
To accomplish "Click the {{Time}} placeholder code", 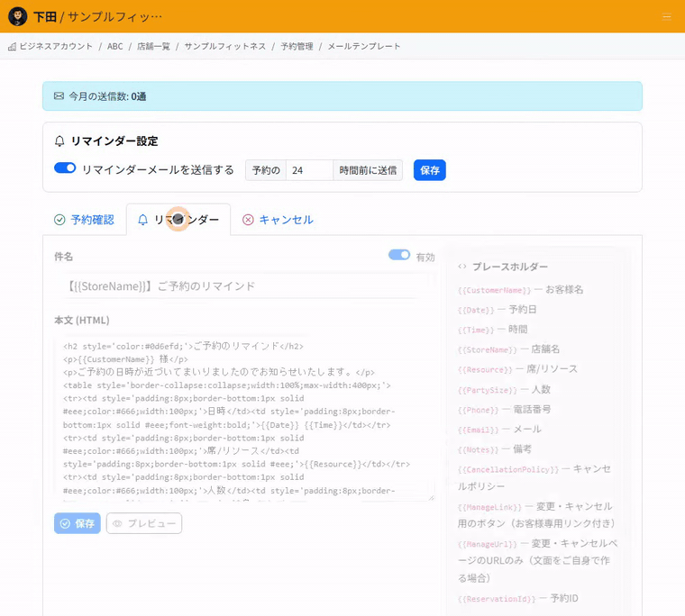I will coord(476,330).
